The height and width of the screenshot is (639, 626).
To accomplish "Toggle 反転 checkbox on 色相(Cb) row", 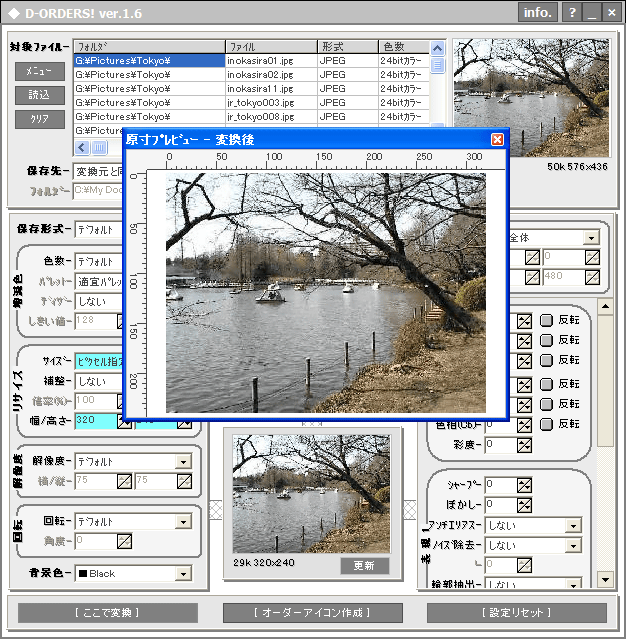I will pyautogui.click(x=546, y=424).
